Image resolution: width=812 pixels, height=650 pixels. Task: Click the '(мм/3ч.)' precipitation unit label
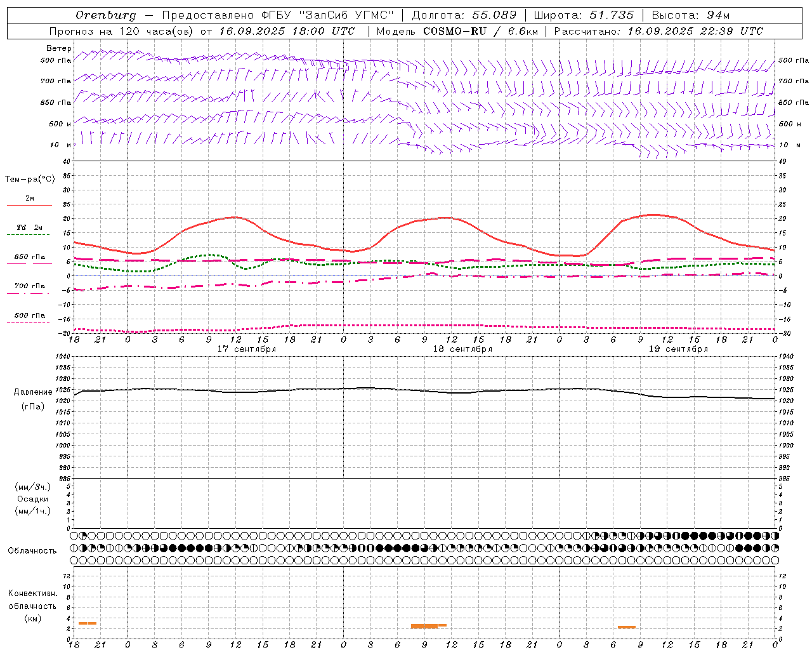click(x=33, y=487)
